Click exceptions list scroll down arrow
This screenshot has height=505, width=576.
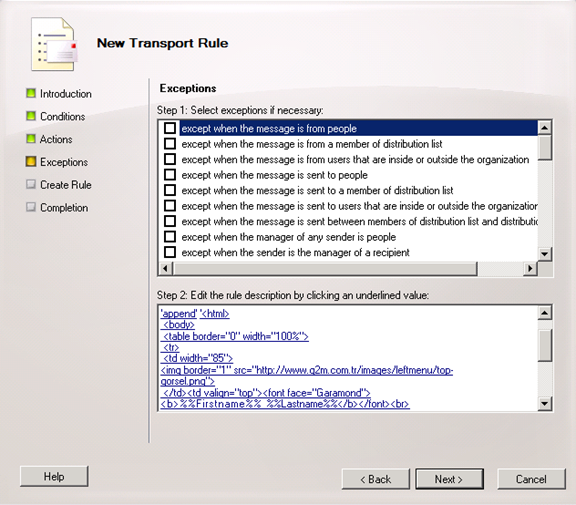(x=545, y=254)
